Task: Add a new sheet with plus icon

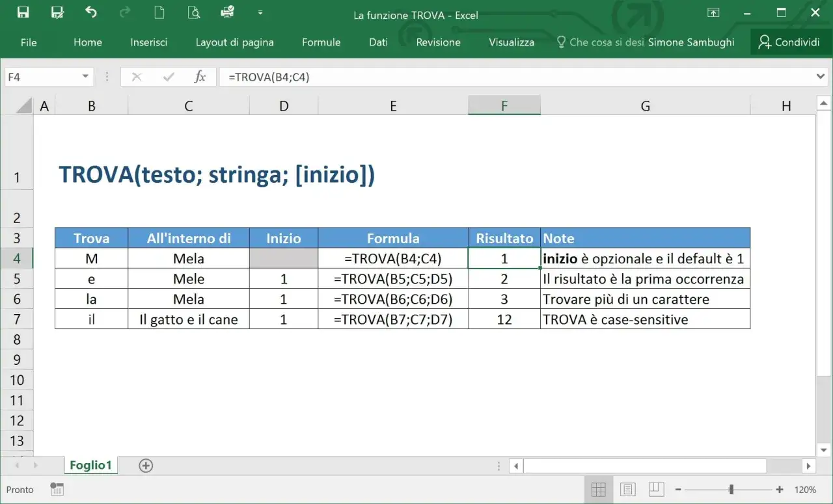Action: pos(146,465)
